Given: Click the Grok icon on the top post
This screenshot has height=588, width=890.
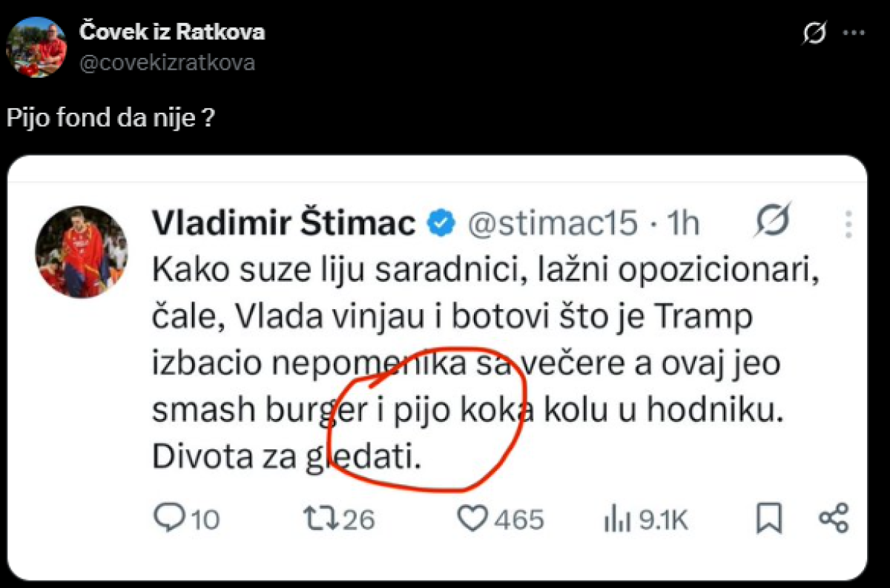Looking at the screenshot, I should [814, 34].
